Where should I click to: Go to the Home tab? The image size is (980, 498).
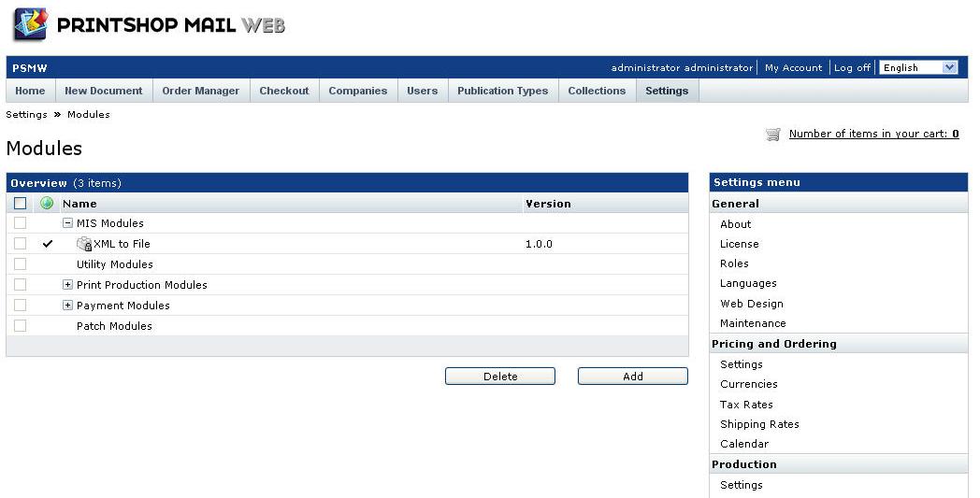pyautogui.click(x=30, y=91)
